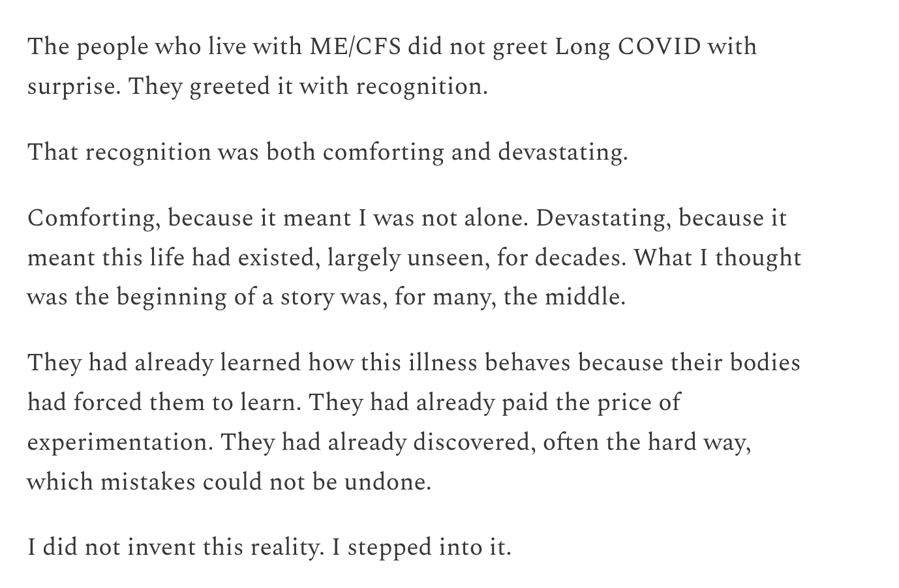This screenshot has width=899, height=588.
Task: Click the word "devastating." ending the second paragraph
Action: [x=562, y=153]
